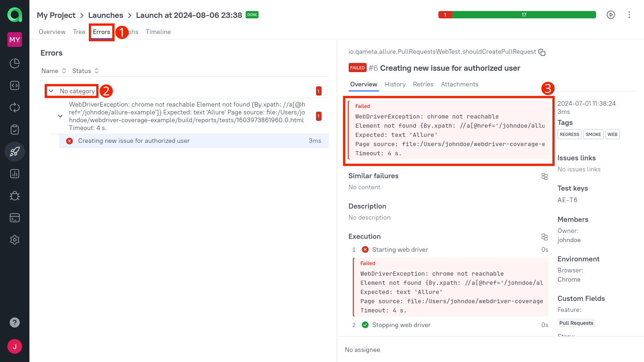Copy the full test name to clipboard
This screenshot has height=362, width=644.
[x=542, y=52]
